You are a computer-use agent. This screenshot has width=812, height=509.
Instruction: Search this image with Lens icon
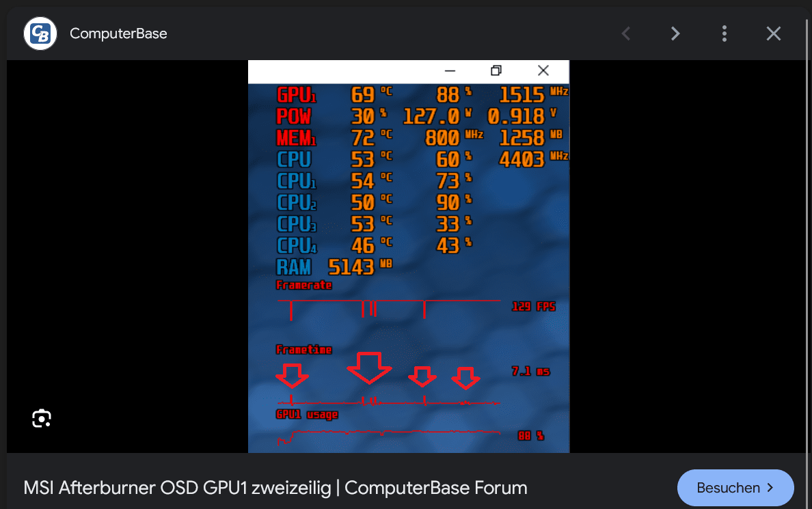click(42, 418)
